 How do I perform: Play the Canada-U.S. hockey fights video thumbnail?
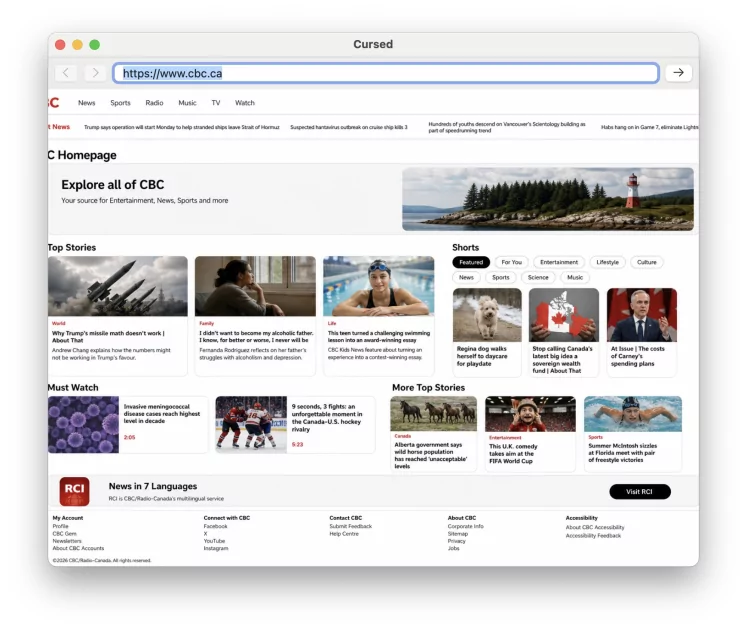point(251,425)
